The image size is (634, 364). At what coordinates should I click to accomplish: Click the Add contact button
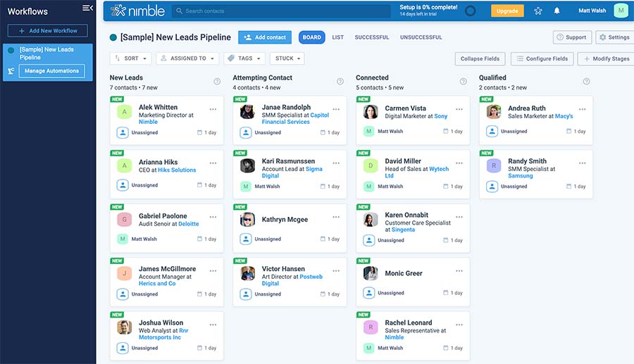point(265,37)
